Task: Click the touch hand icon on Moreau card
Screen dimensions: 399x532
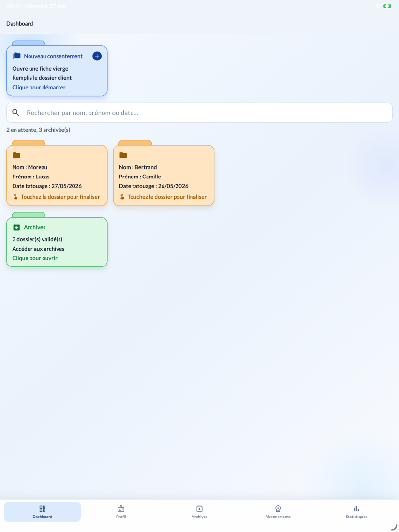Action: click(x=15, y=197)
